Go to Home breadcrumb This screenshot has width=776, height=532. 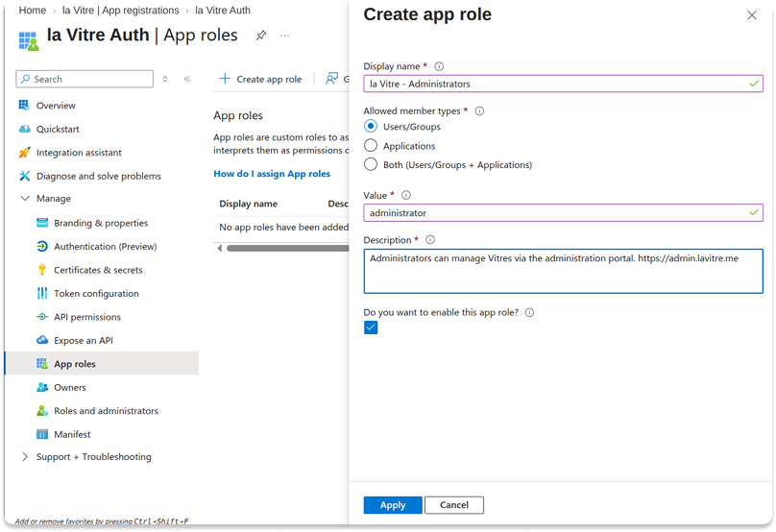[x=32, y=11]
